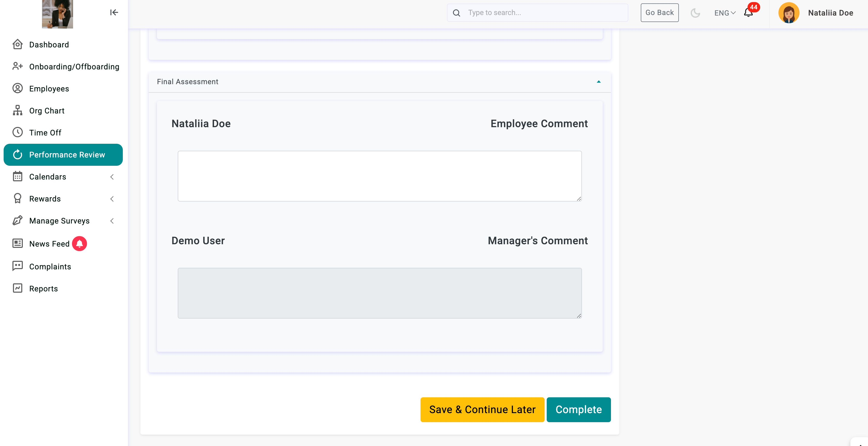
Task: Select Time Off in the sidebar
Action: click(x=63, y=133)
